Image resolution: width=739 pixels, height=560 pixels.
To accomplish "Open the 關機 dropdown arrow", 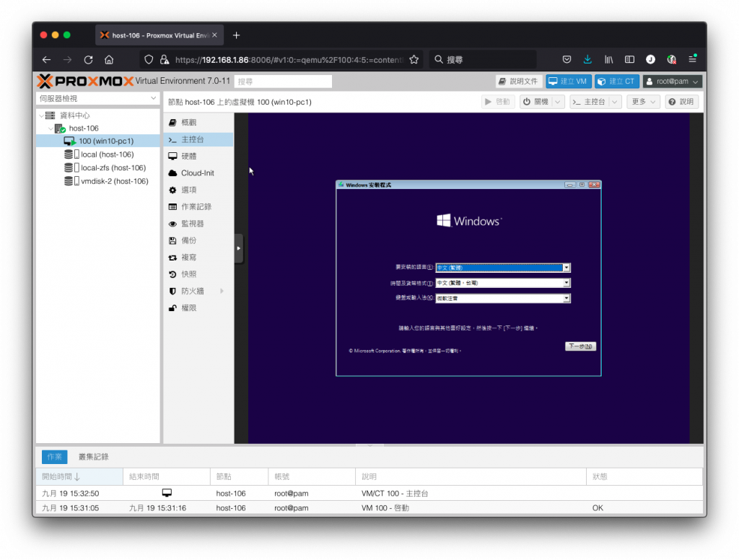I will click(558, 102).
